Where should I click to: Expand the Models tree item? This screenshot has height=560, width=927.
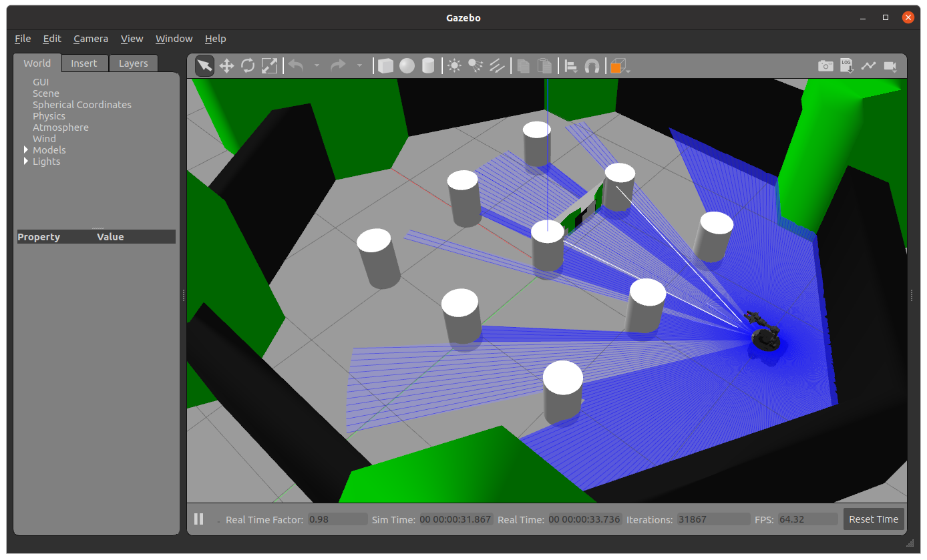[x=26, y=150]
